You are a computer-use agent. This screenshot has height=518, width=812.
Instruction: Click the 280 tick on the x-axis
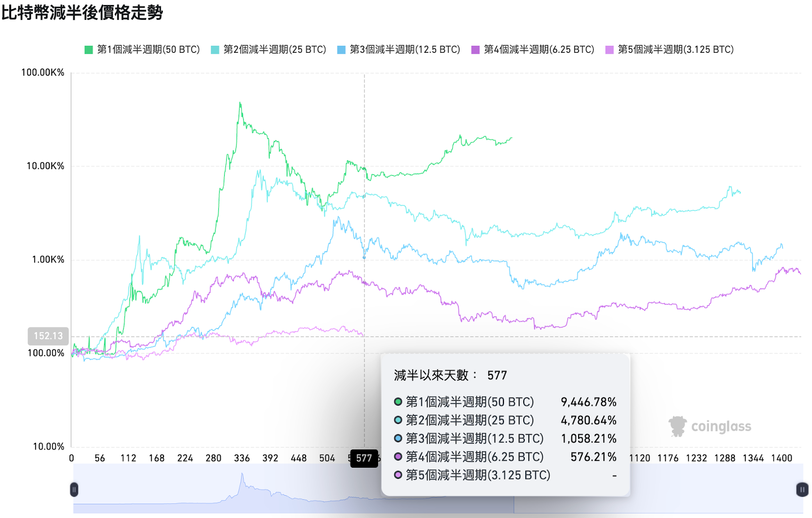coord(214,458)
